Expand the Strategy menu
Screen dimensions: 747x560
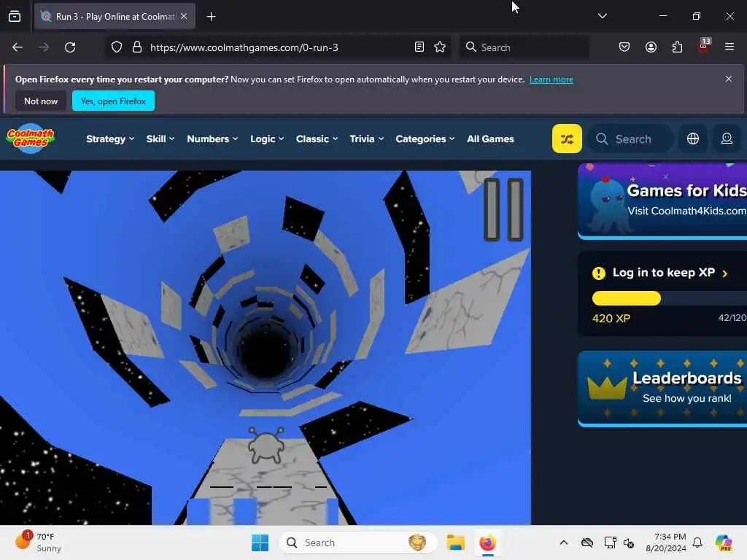click(110, 139)
